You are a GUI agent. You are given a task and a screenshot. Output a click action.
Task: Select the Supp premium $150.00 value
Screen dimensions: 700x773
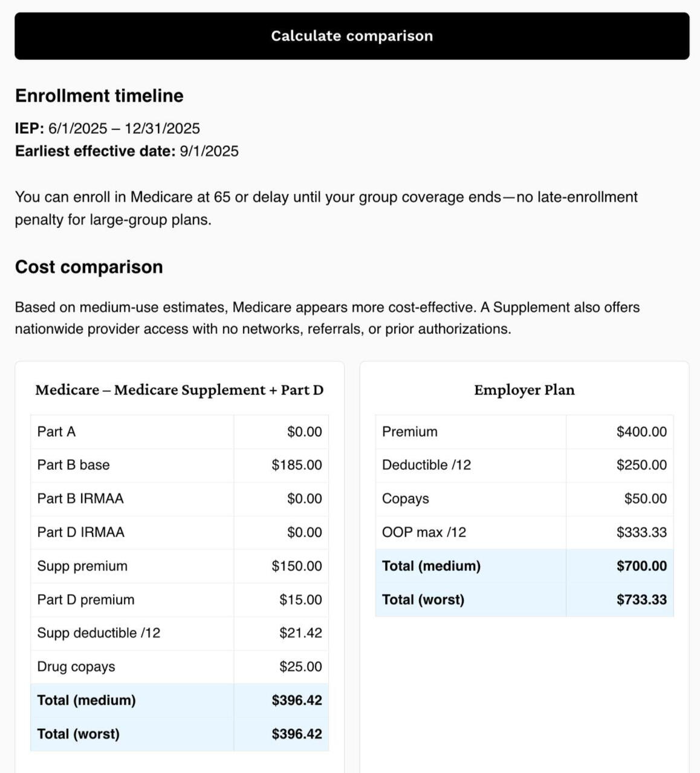pyautogui.click(x=297, y=566)
